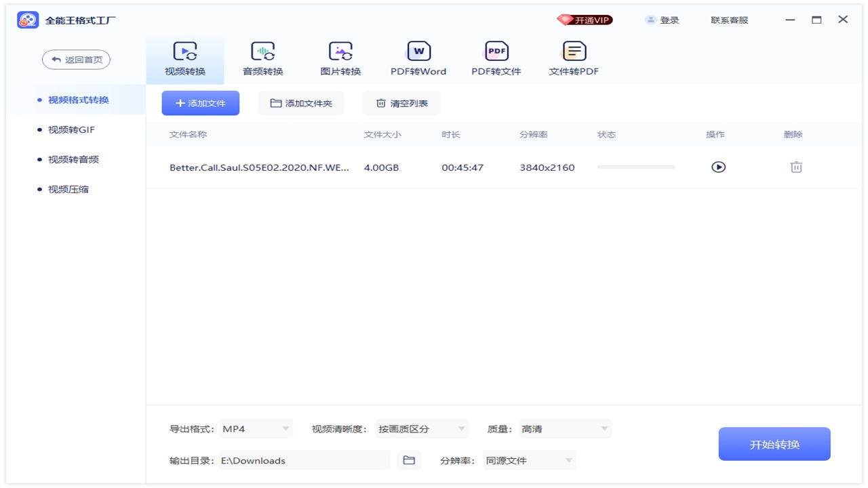The width and height of the screenshot is (868, 488).
Task: Click the 开始转换 button
Action: [x=774, y=443]
